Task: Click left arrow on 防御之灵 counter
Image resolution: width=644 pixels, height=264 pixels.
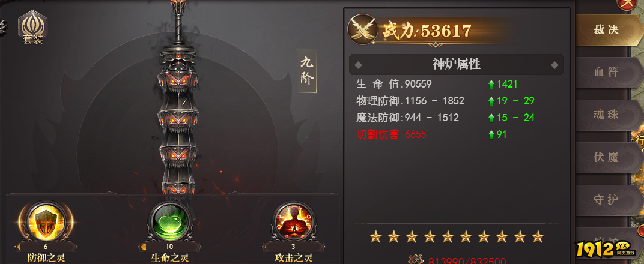Action: [19, 247]
